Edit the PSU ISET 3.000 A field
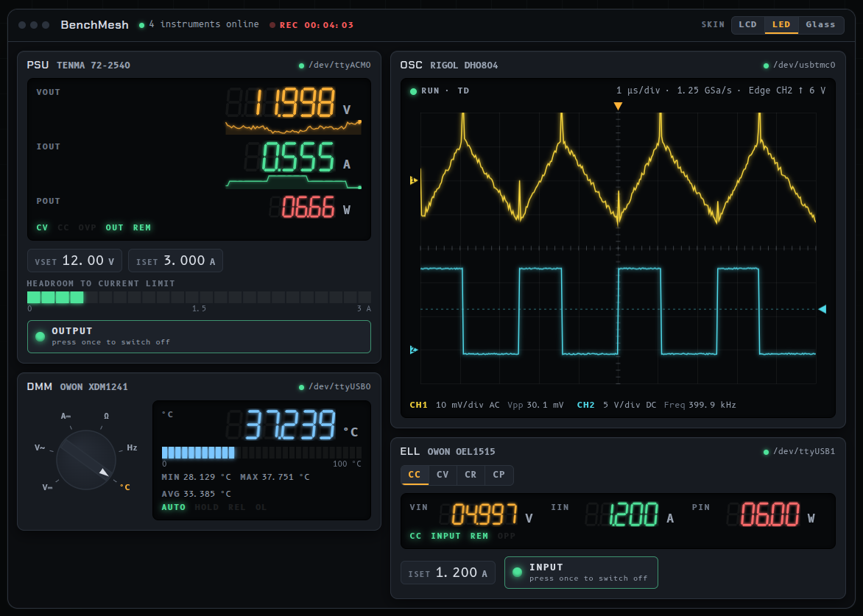This screenshot has width=863, height=616. click(175, 261)
